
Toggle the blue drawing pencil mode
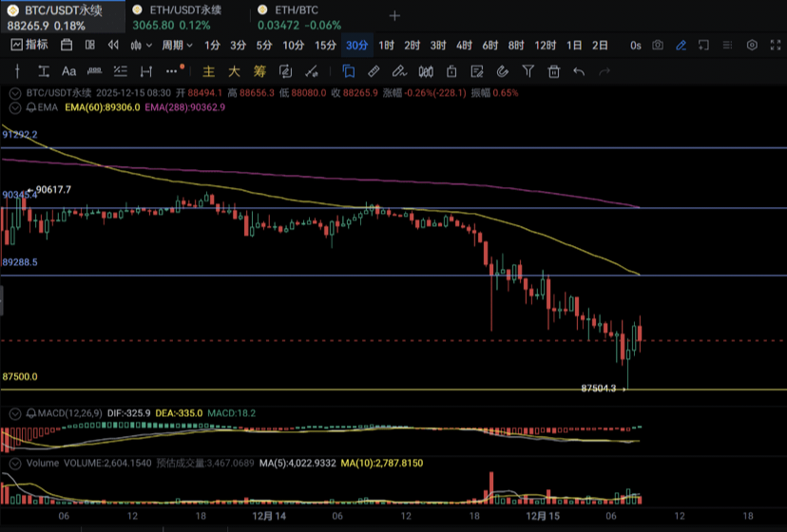coord(681,45)
